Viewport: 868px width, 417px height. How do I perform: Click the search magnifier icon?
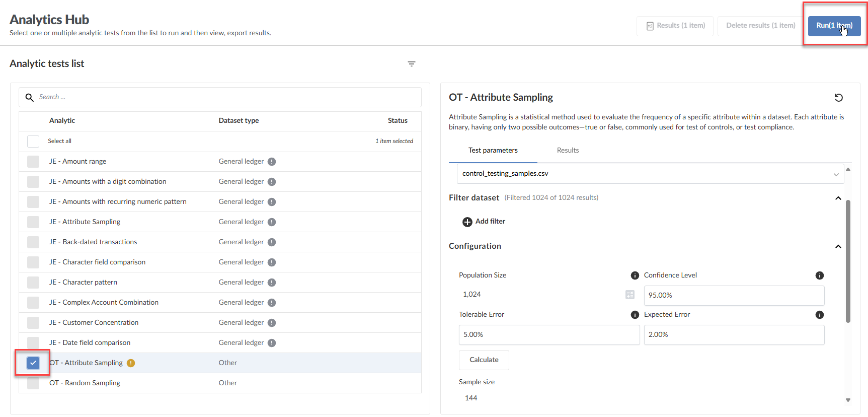tap(30, 97)
